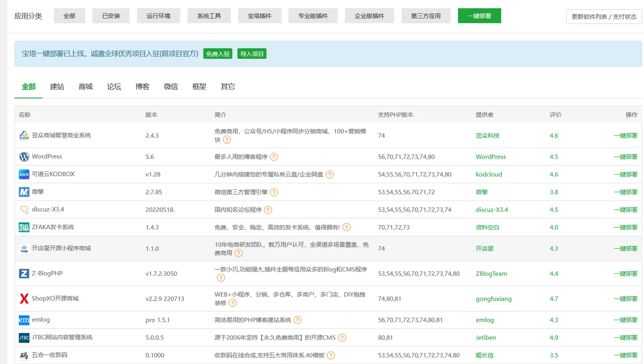
Task: Click the 芸众商城智慧商业系统 app logo
Action: 24,135
